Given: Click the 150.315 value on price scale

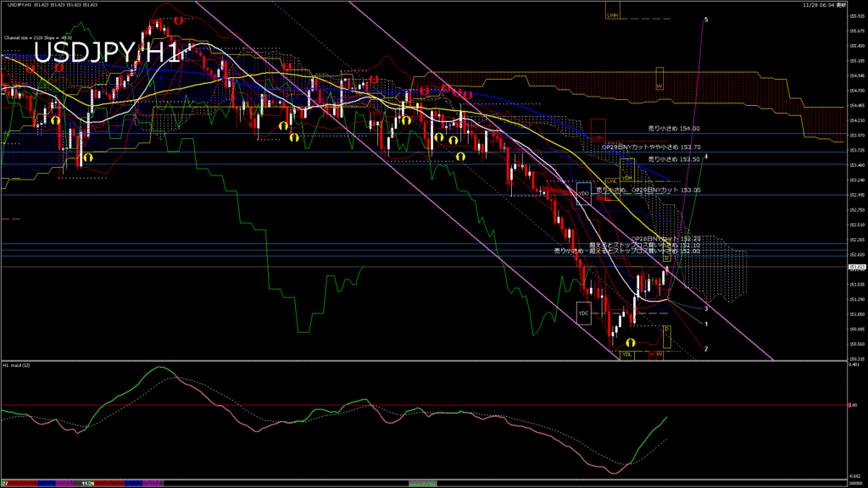Looking at the screenshot, I should pyautogui.click(x=857, y=358).
